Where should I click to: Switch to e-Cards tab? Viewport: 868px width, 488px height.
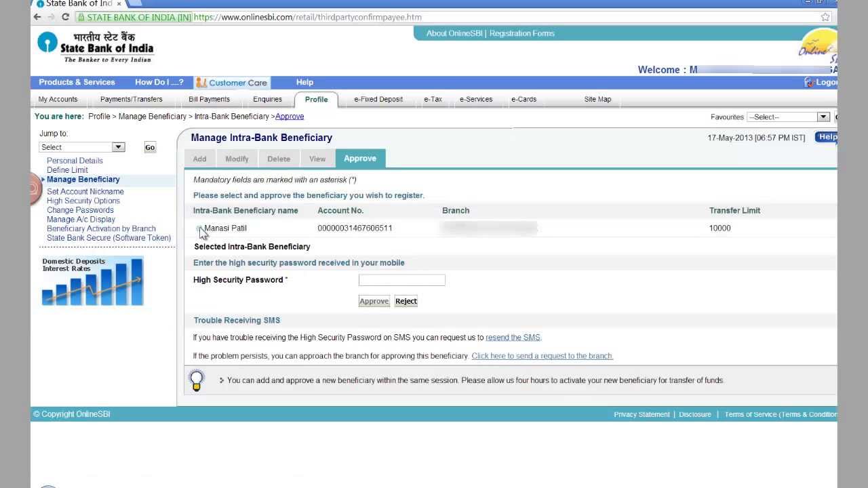pos(524,99)
